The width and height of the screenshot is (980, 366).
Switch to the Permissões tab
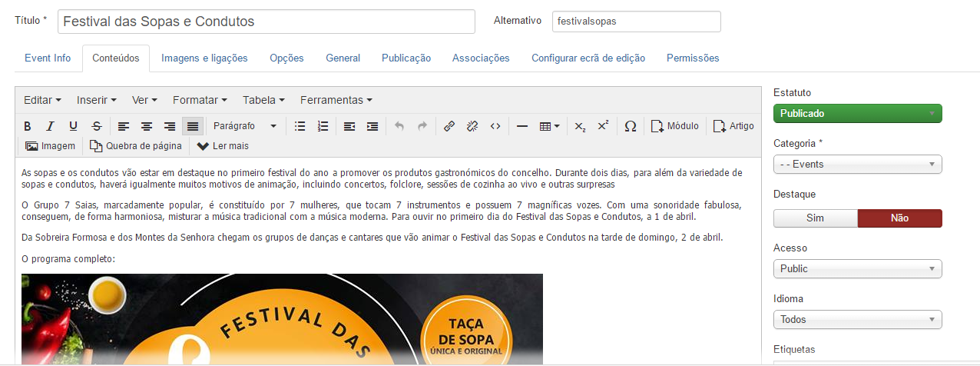[693, 58]
